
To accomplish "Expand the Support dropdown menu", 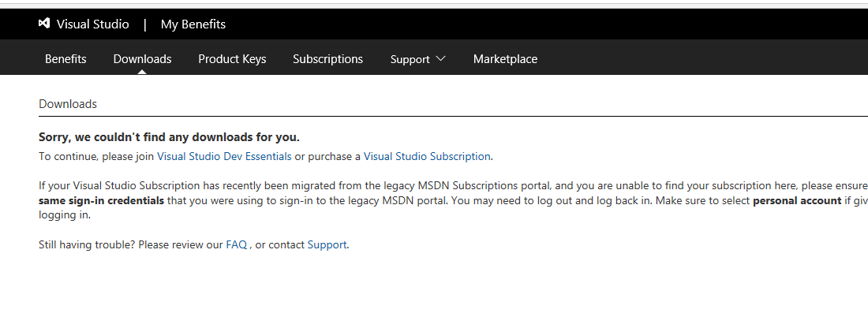I will coord(418,59).
